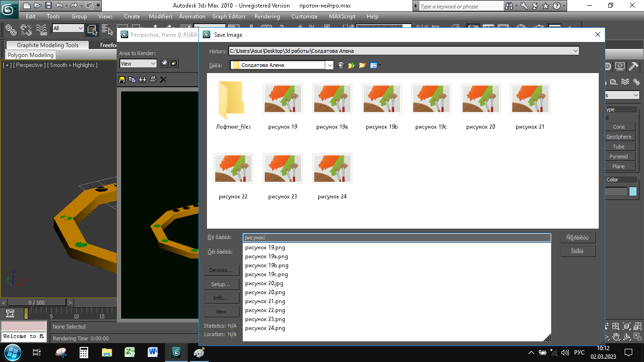644x362 pixels.
Task: Click the Clear X icon in render window
Action: 163,80
